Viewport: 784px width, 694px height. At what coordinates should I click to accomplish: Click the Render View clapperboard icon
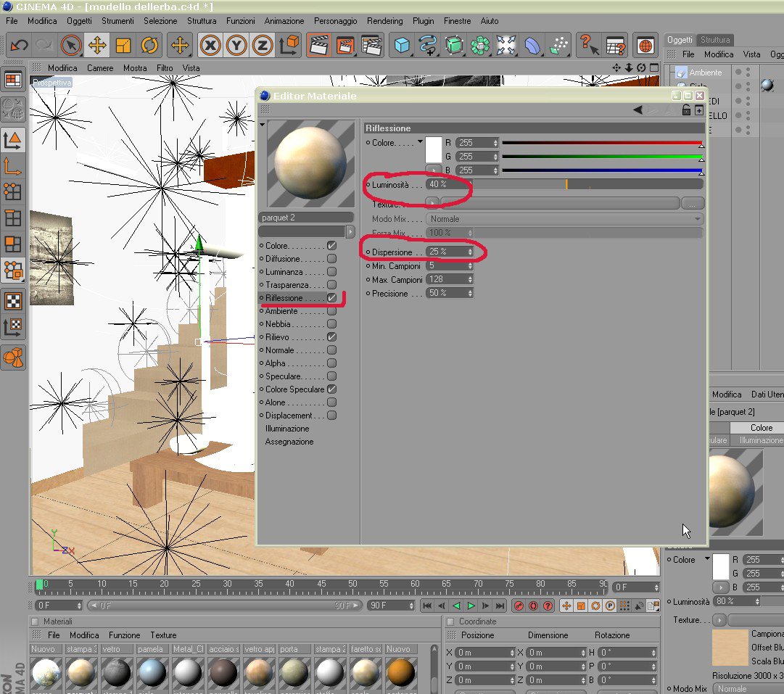318,46
